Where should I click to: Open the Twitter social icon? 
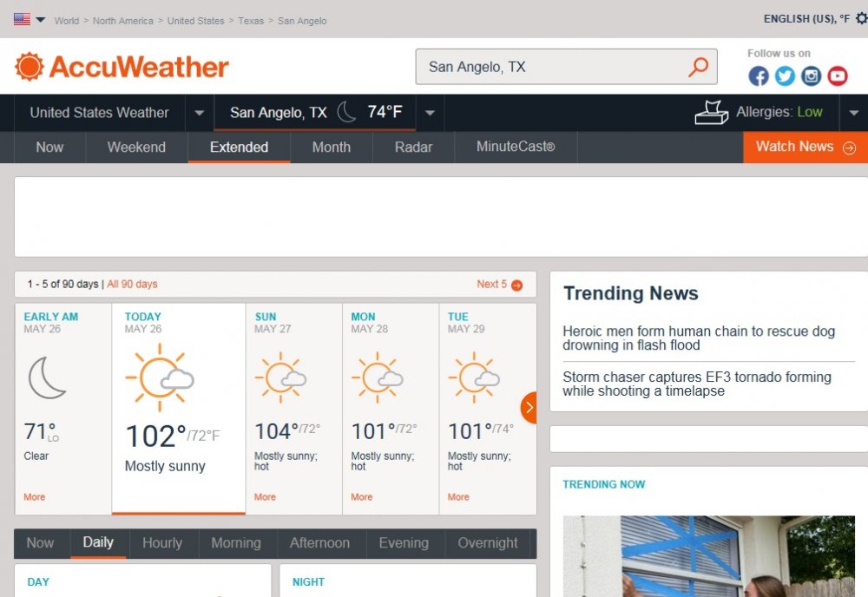[x=785, y=76]
